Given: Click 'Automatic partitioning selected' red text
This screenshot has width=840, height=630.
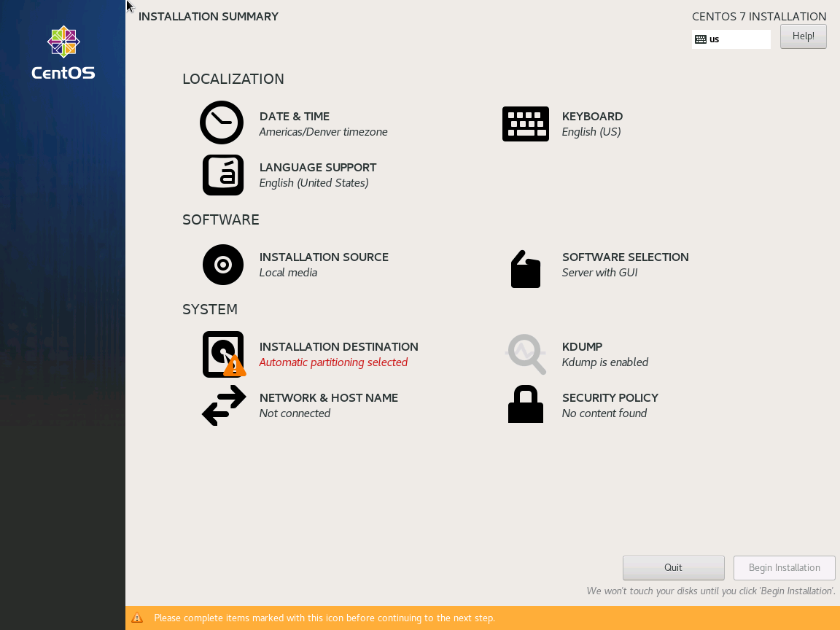Looking at the screenshot, I should click(333, 362).
